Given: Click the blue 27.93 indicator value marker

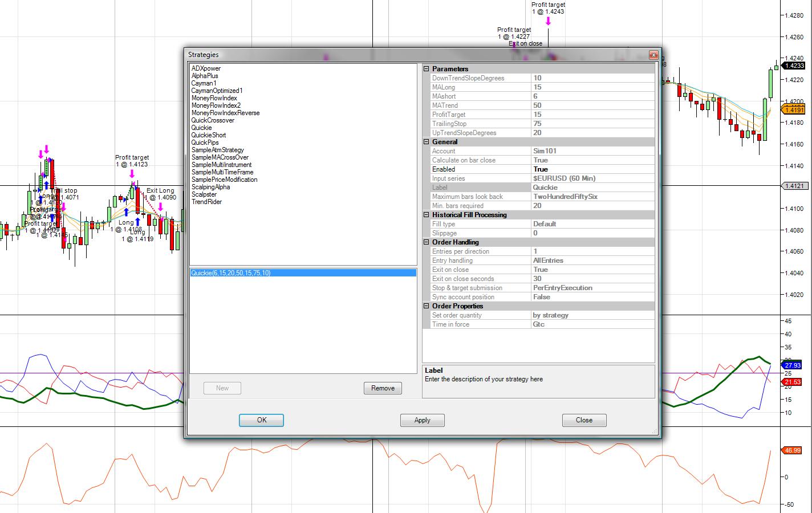Looking at the screenshot, I should [792, 365].
